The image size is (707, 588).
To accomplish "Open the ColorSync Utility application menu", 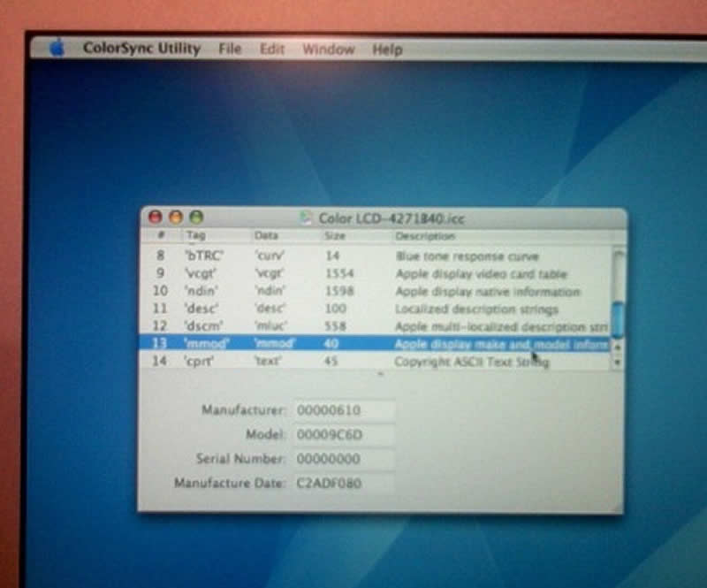I will [141, 49].
